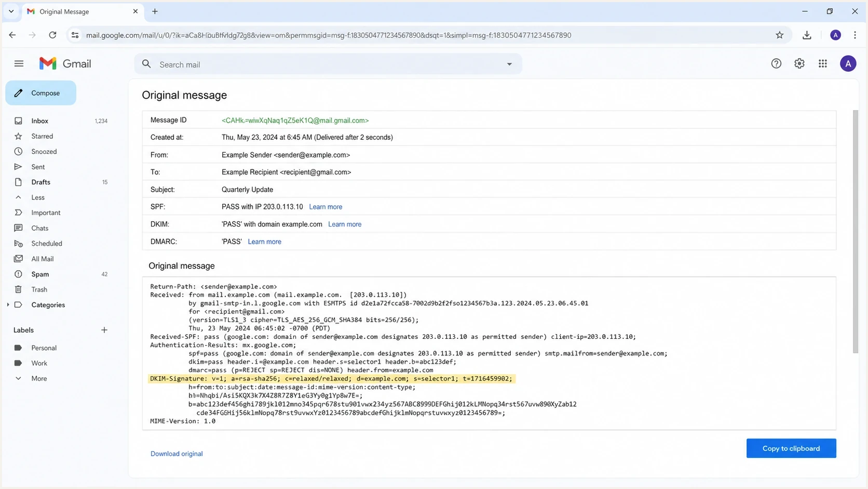The width and height of the screenshot is (868, 489).
Task: Open the Google apps grid
Action: tap(823, 63)
